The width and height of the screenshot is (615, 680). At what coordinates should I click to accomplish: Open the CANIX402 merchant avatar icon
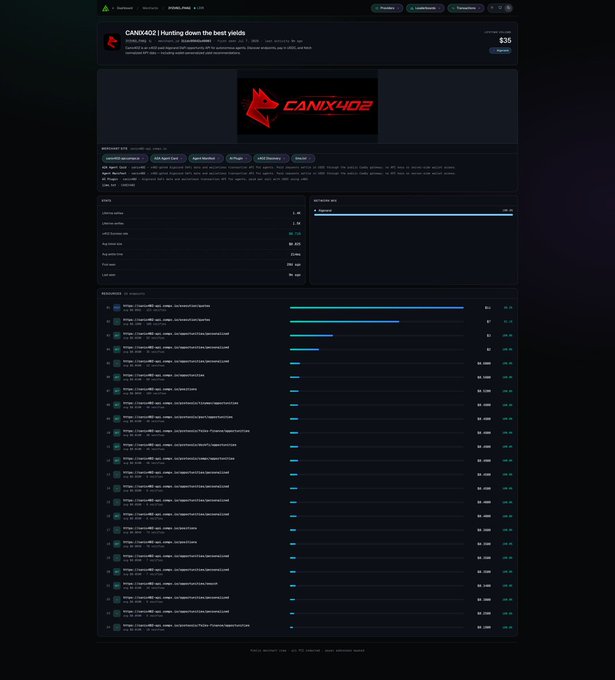[112, 42]
